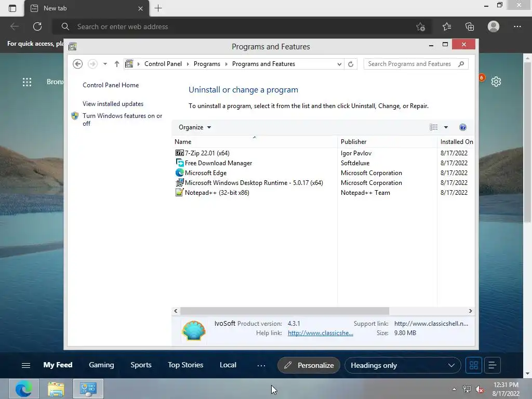This screenshot has width=532, height=399.
Task: Open Control Panel Home link
Action: point(111,85)
